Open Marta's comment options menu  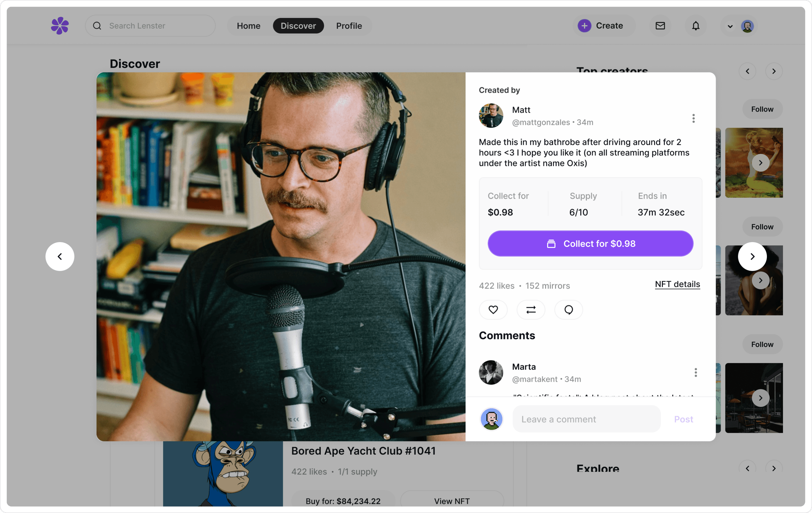pos(695,372)
